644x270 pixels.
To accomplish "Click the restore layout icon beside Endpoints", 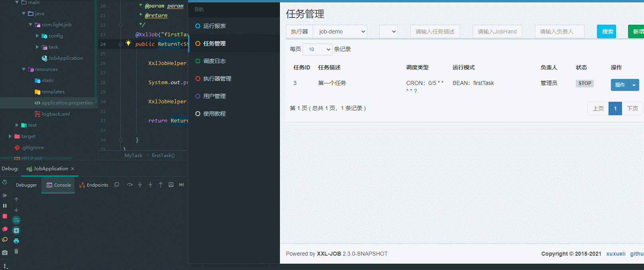I will pos(116,185).
